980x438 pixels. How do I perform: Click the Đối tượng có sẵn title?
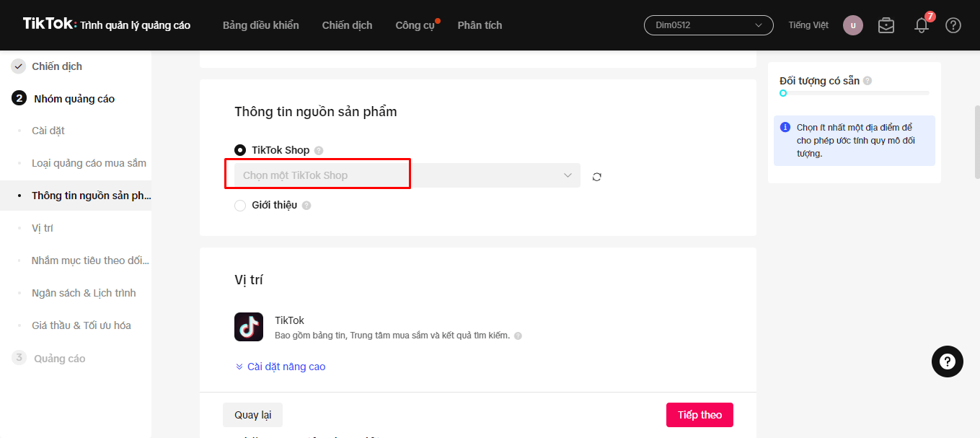point(819,81)
